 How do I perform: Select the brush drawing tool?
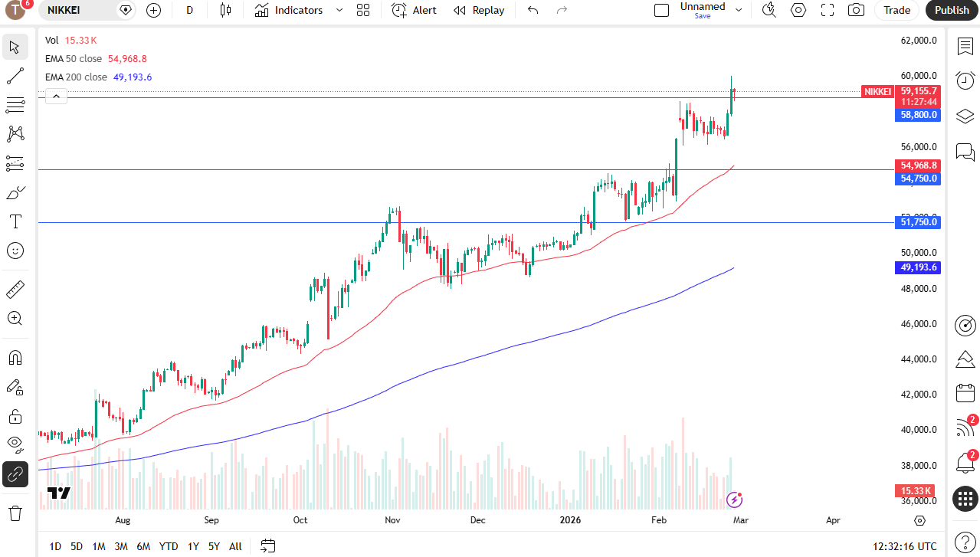[x=15, y=192]
